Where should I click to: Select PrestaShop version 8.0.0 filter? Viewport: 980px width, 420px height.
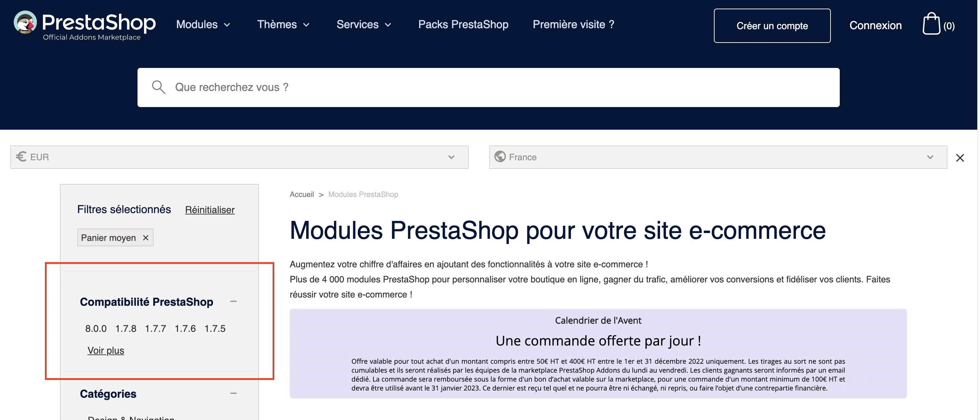(x=96, y=328)
